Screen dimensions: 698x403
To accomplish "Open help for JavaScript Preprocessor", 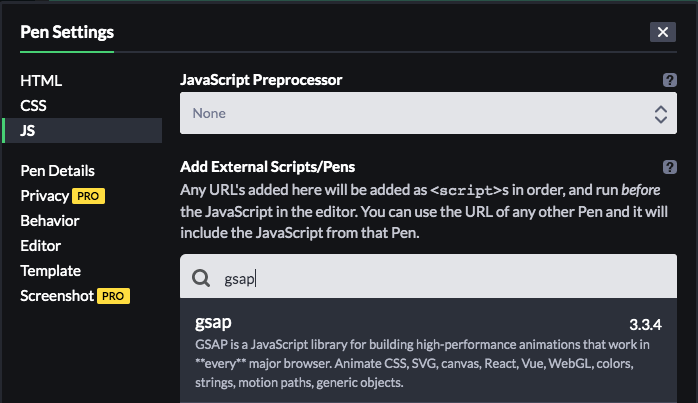I will 670,80.
